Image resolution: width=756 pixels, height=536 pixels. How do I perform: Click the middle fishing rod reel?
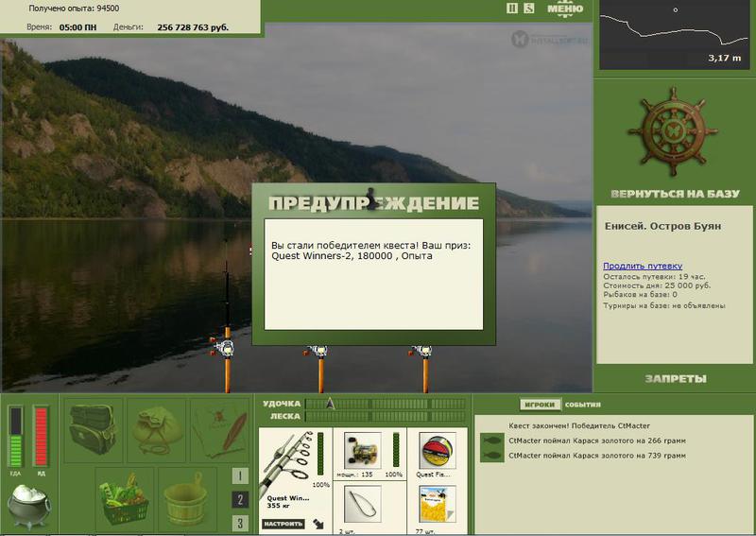tap(318, 351)
